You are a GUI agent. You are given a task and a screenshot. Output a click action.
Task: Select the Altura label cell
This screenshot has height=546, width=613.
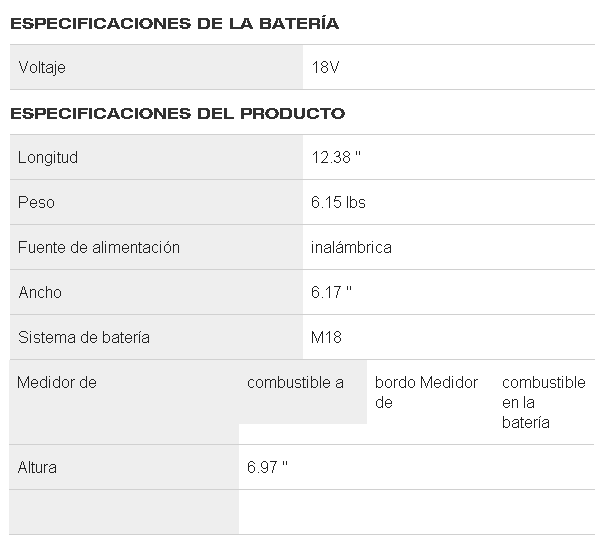point(38,467)
